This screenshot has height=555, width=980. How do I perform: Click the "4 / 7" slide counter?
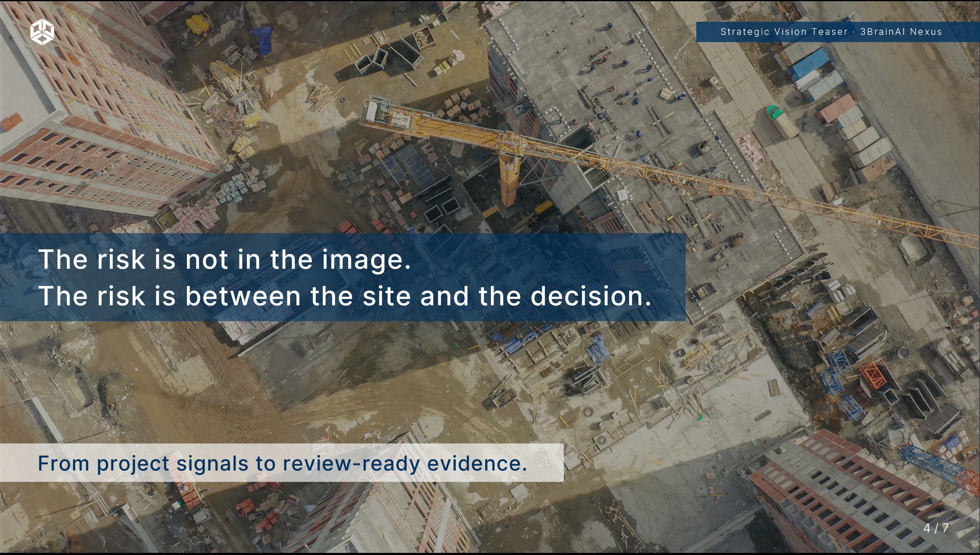click(936, 528)
